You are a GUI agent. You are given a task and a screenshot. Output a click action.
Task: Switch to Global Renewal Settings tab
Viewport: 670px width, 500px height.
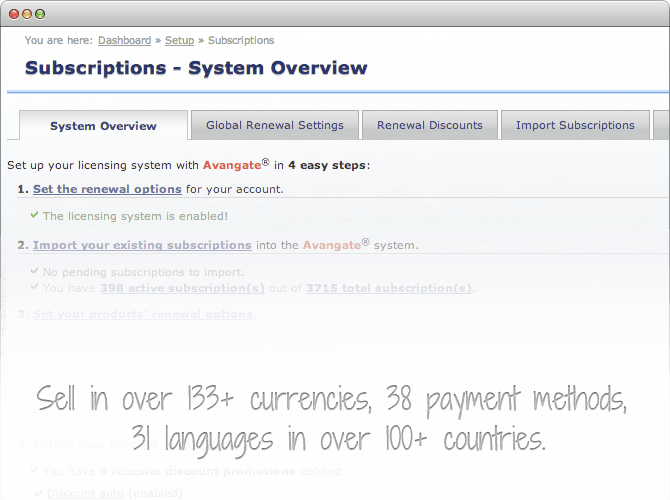(275, 125)
